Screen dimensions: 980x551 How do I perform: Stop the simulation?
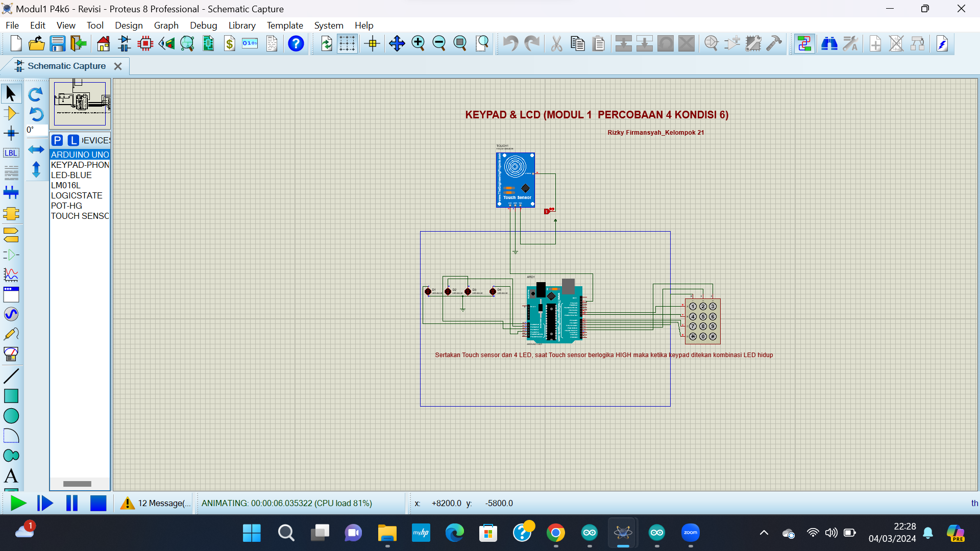pyautogui.click(x=98, y=503)
